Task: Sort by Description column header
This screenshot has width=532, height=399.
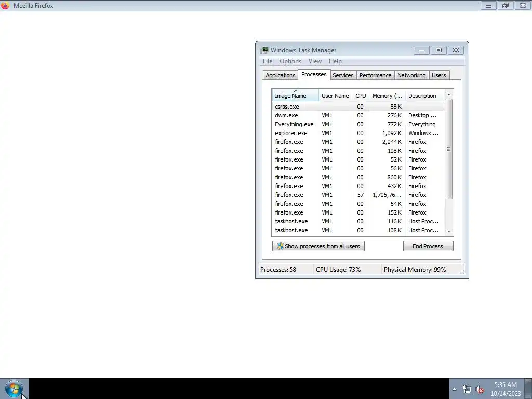Action: point(424,96)
